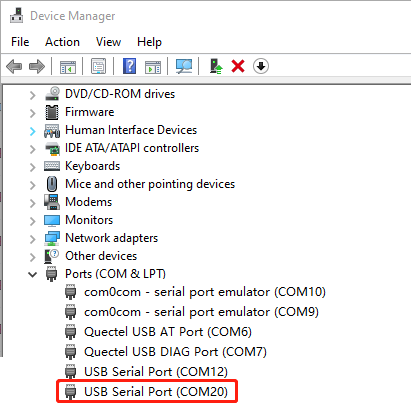412x409 pixels.
Task: Click the Forward arrow toolbar icon
Action: point(37,66)
